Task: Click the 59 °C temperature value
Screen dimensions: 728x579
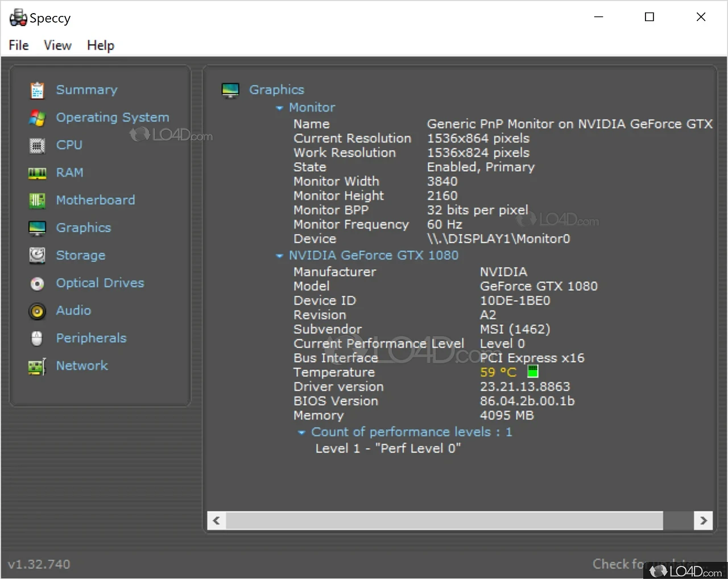Action: pos(498,373)
